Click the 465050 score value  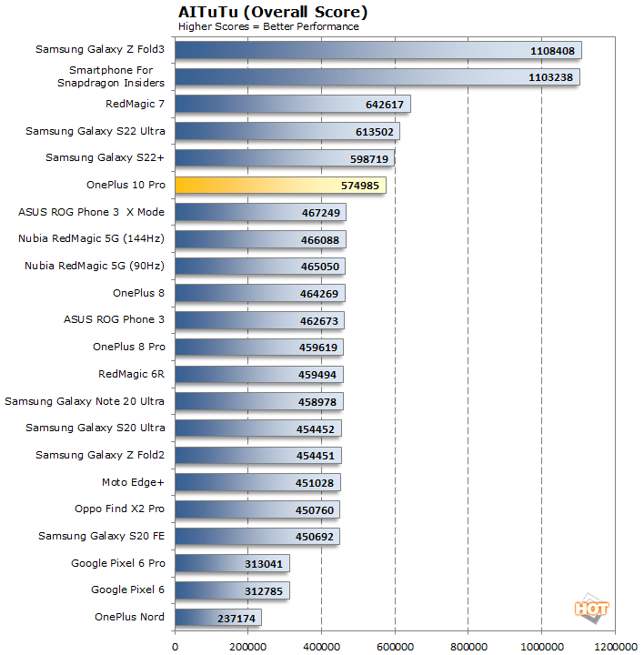coord(320,267)
